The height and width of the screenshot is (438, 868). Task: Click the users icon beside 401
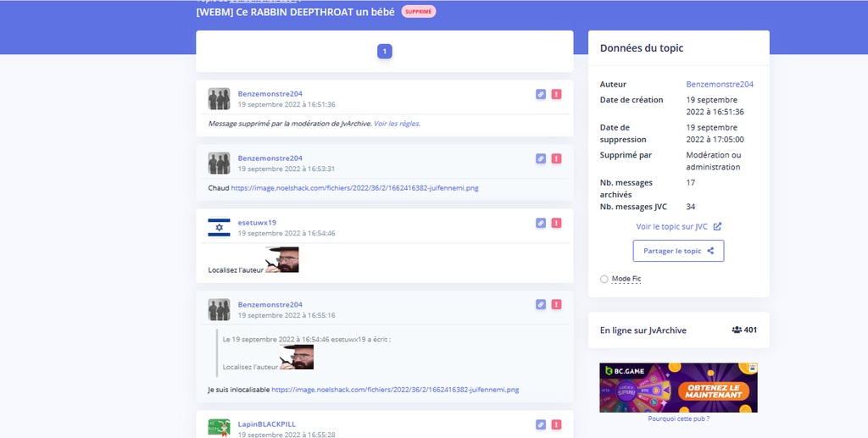coord(737,330)
